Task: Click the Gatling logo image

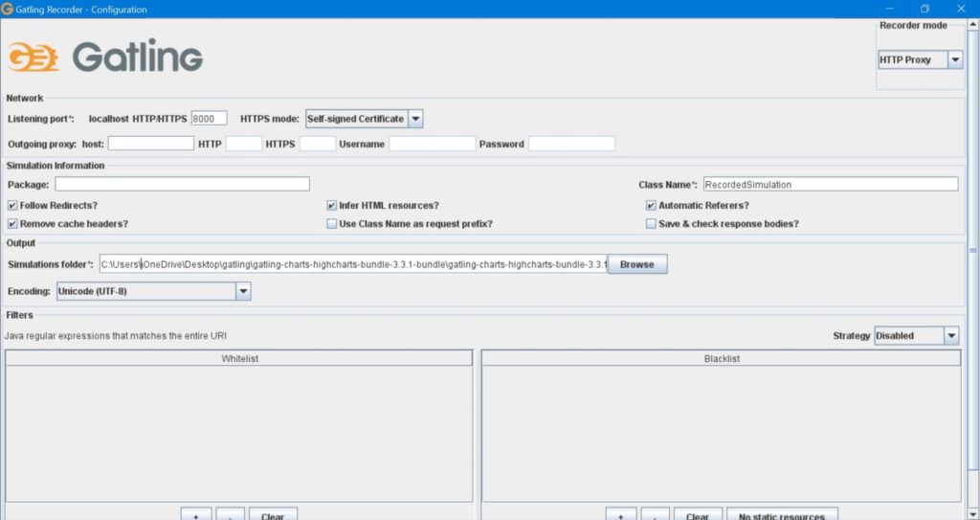Action: point(105,57)
